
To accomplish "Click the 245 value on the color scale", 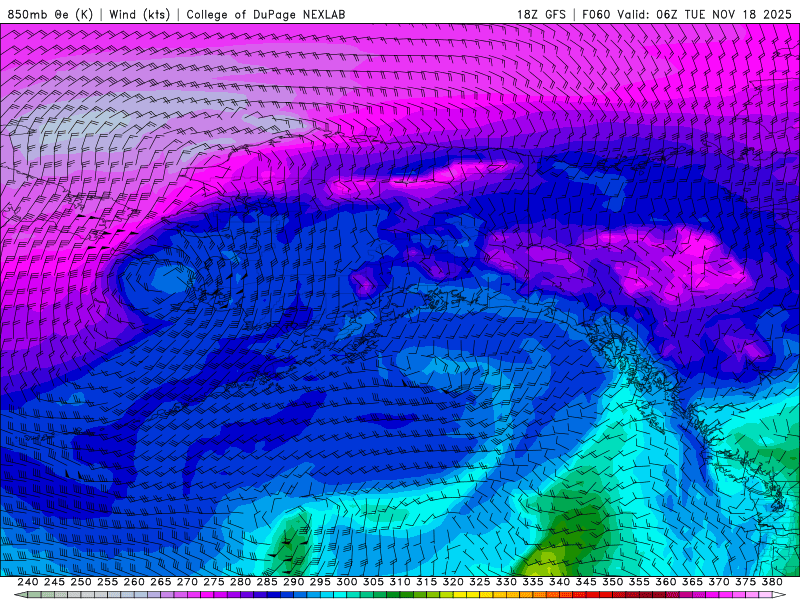I will [x=54, y=582].
